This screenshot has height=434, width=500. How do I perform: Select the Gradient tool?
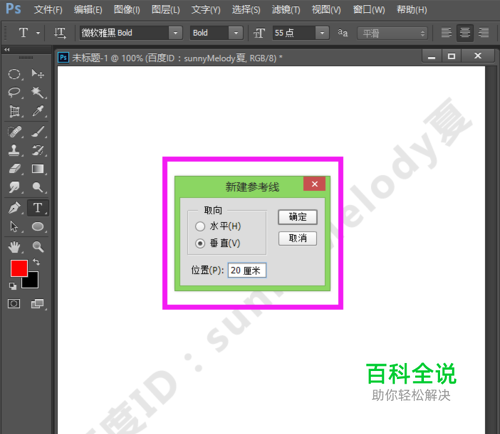[x=38, y=169]
